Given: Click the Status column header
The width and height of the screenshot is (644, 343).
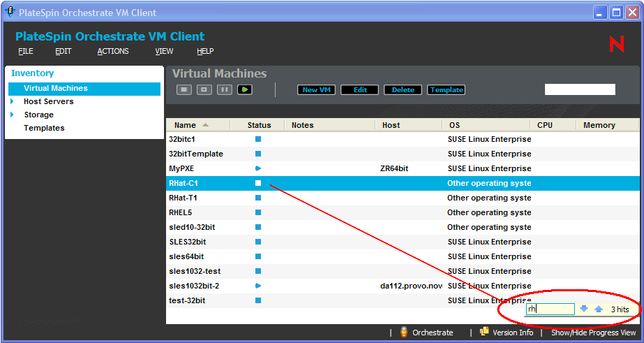Looking at the screenshot, I should click(x=259, y=125).
